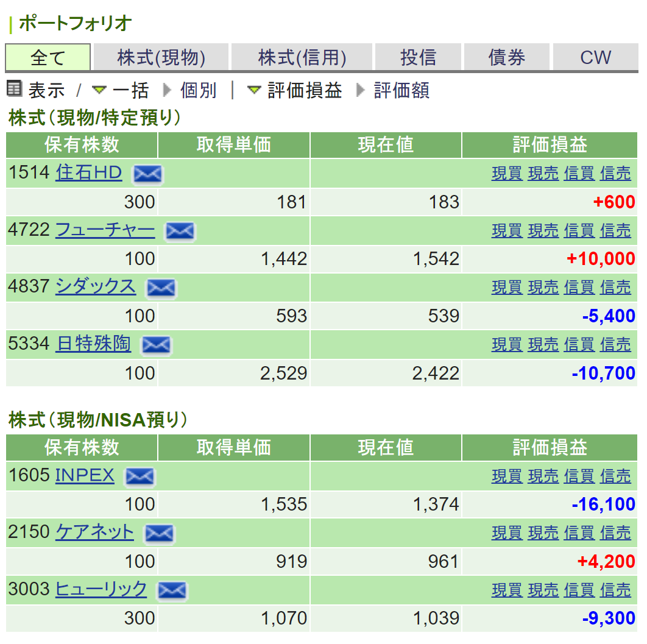Click 信売 for ケアネット
The height and width of the screenshot is (644, 647).
(615, 533)
